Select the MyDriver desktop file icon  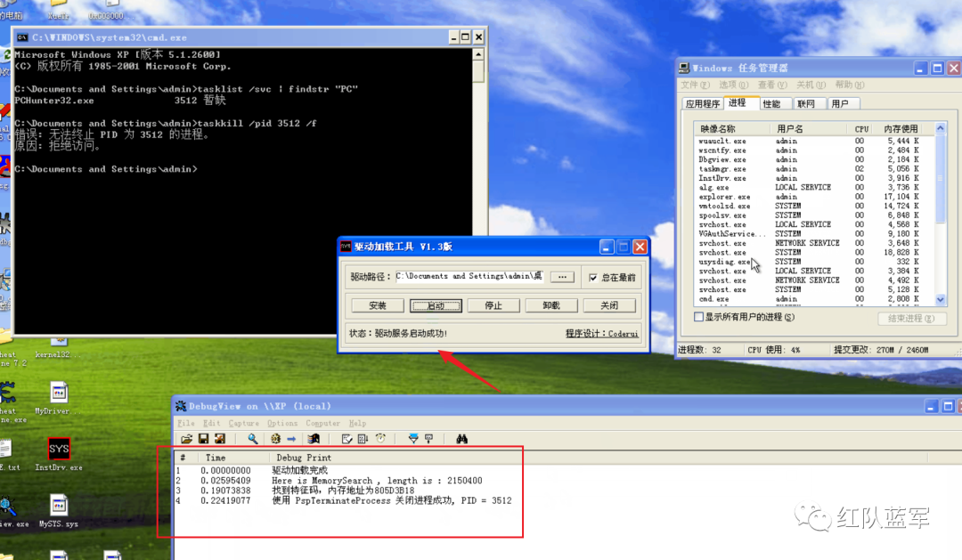coord(56,398)
